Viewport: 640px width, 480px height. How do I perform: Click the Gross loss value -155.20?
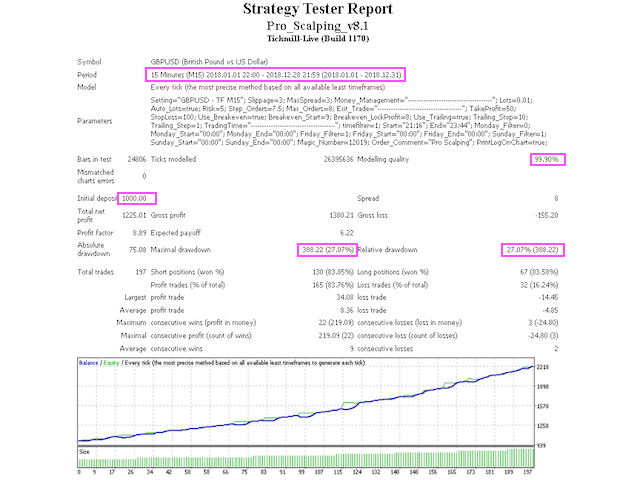[547, 216]
